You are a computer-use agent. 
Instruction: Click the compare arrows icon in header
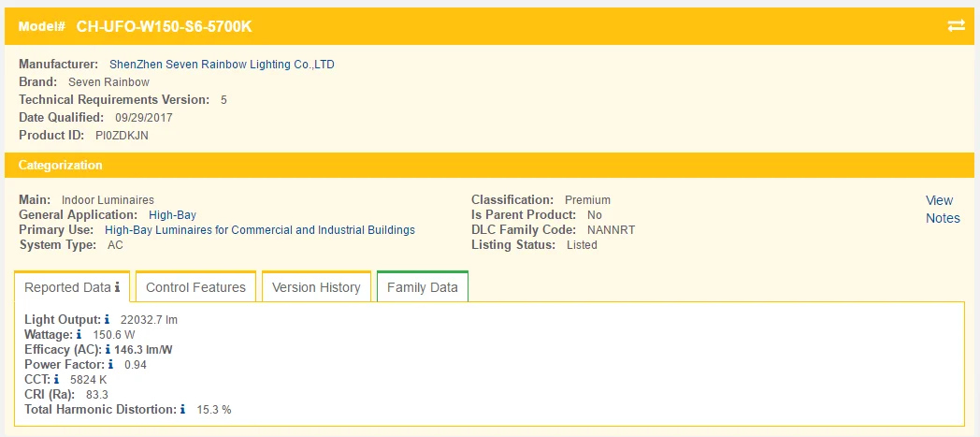(x=956, y=26)
